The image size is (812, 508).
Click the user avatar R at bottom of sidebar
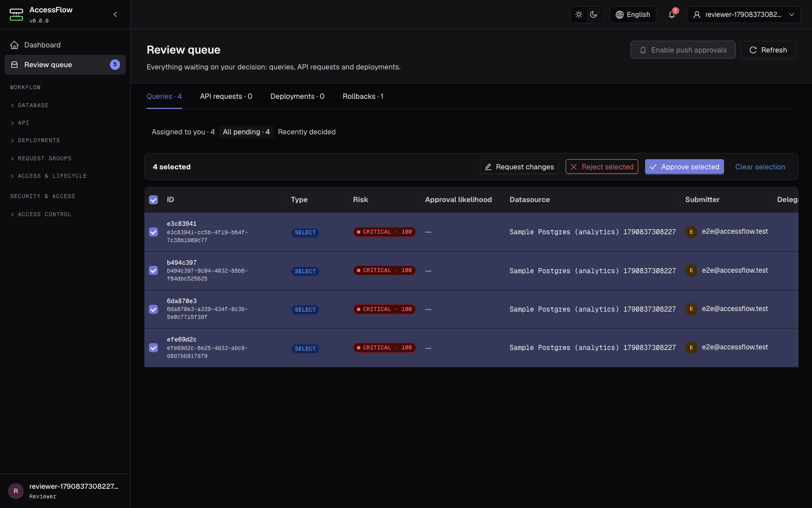click(16, 491)
